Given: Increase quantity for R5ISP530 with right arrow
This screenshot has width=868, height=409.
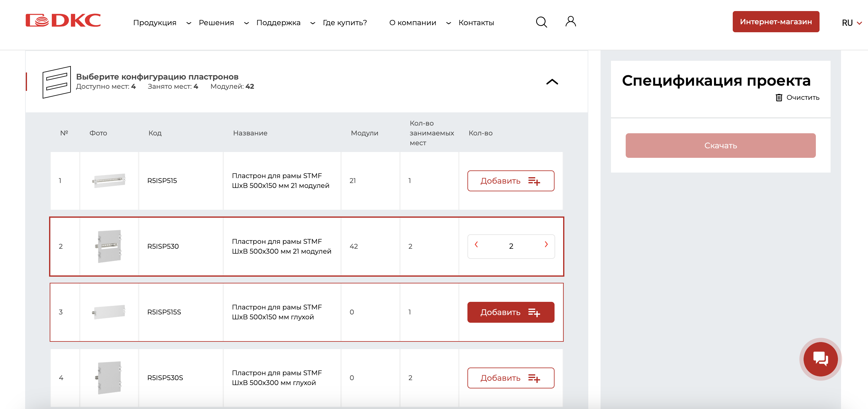Looking at the screenshot, I should (546, 244).
